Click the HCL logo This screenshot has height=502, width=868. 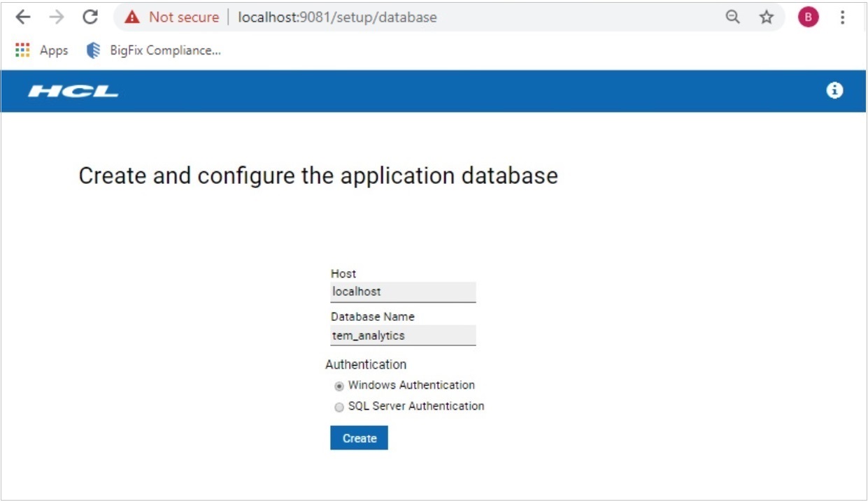[x=73, y=91]
